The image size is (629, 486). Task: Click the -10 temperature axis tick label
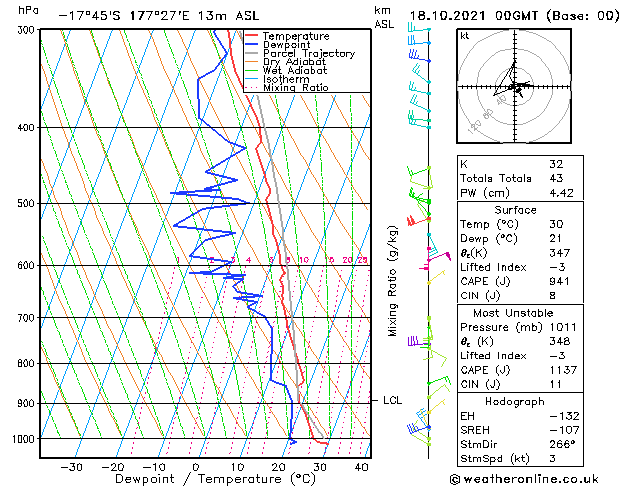coord(154,467)
